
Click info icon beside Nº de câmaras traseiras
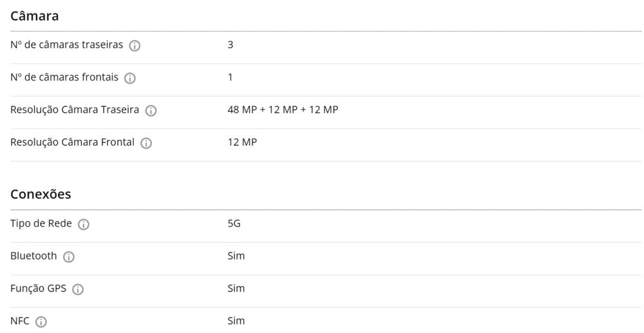click(135, 46)
